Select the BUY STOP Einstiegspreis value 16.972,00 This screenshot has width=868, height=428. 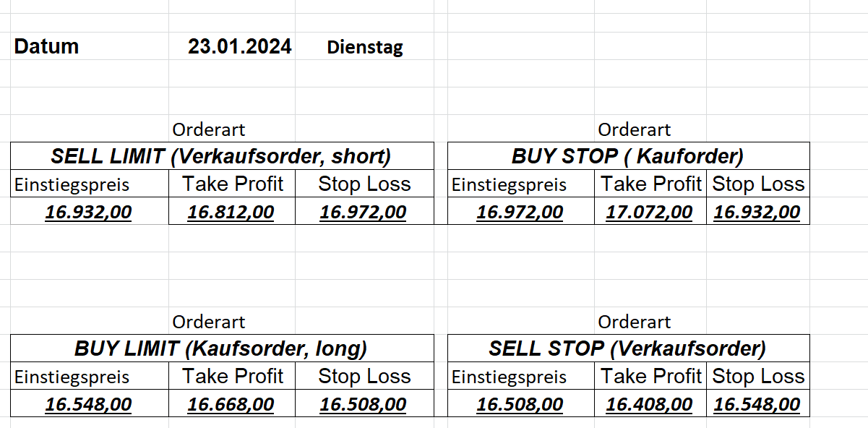pos(520,213)
